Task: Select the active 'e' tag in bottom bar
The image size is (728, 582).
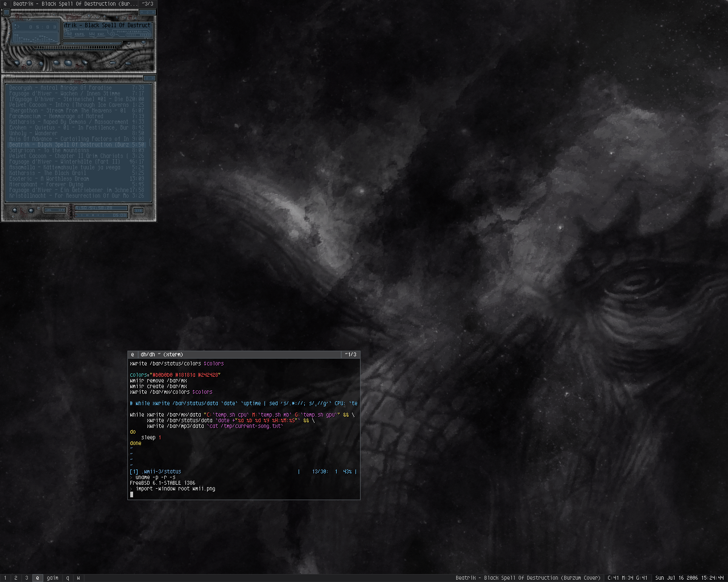Action: [x=38, y=578]
